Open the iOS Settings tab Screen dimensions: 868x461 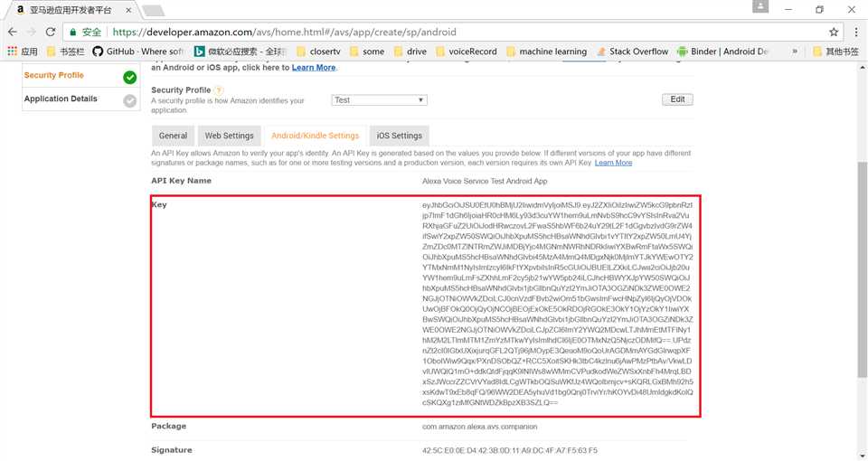click(399, 136)
